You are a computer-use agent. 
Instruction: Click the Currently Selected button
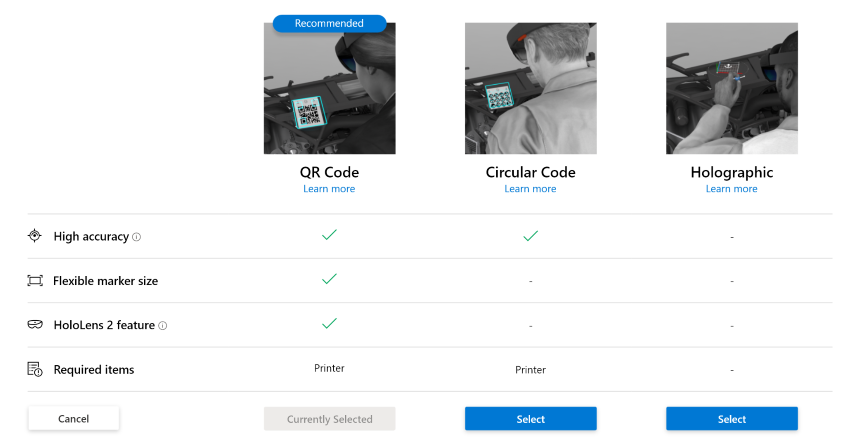pyautogui.click(x=329, y=419)
